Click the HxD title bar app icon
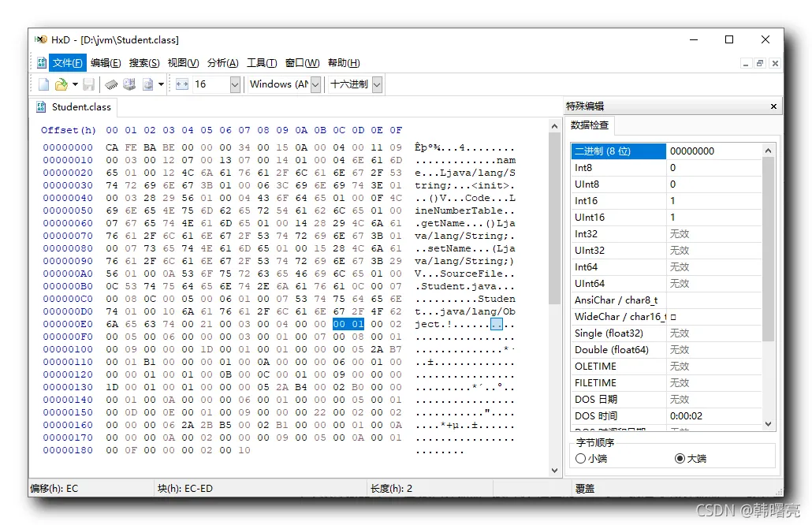Viewport: 812px width, 525px height. (41, 40)
